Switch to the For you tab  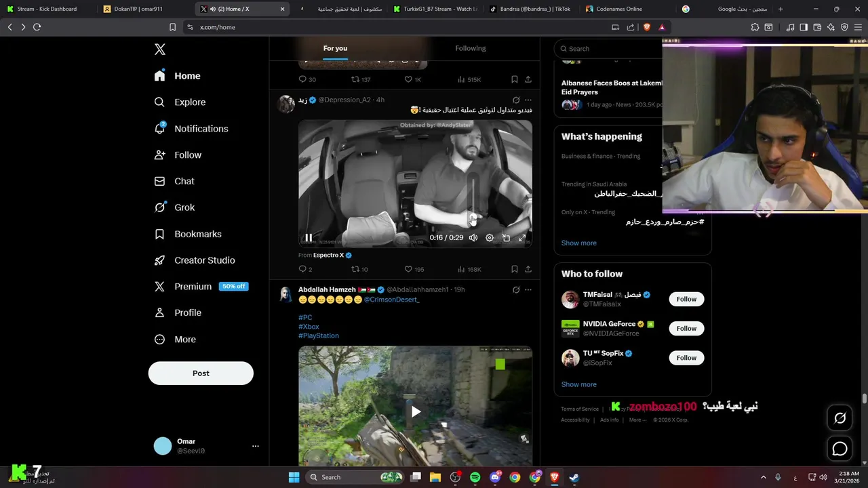click(335, 48)
